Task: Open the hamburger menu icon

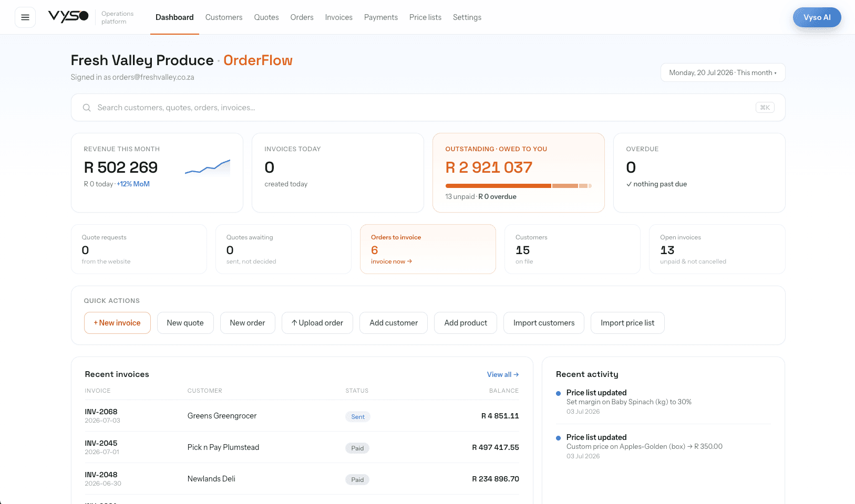Action: click(25, 17)
